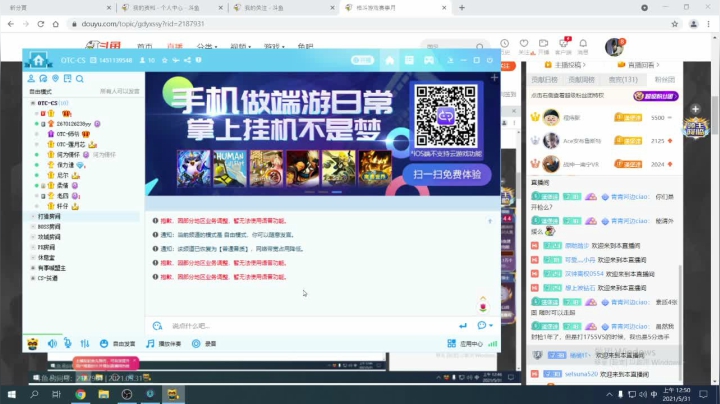Click the purple super fan club button
The width and height of the screenshot is (720, 404).
(655, 96)
